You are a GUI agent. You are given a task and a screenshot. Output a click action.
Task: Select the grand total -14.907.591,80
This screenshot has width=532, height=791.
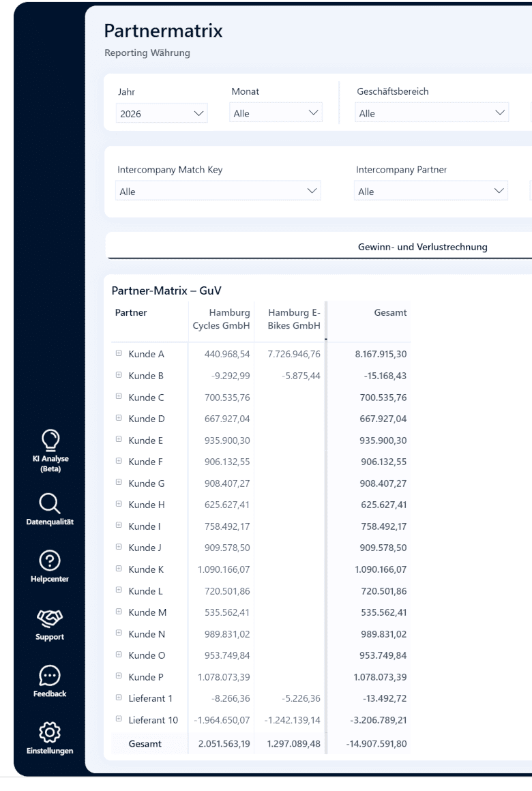[376, 744]
